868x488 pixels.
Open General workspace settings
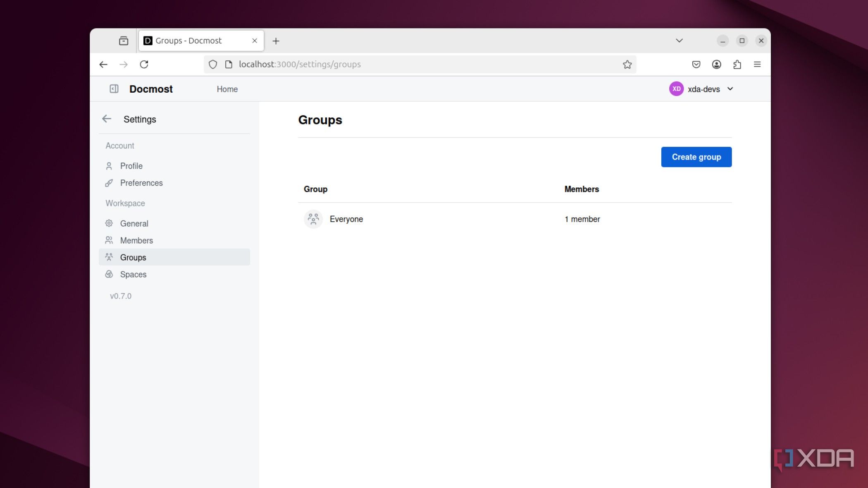click(x=174, y=223)
